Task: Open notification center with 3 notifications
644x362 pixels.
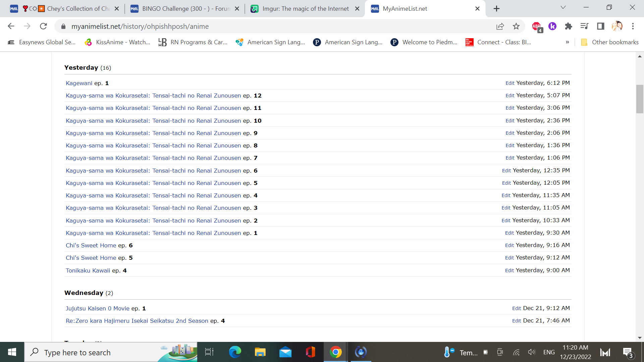Action: click(628, 353)
